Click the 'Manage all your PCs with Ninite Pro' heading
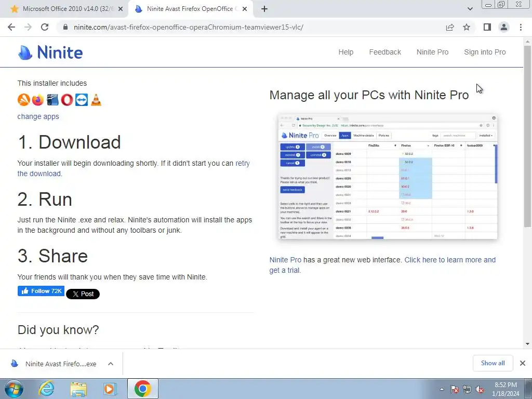This screenshot has width=532, height=399. [369, 95]
